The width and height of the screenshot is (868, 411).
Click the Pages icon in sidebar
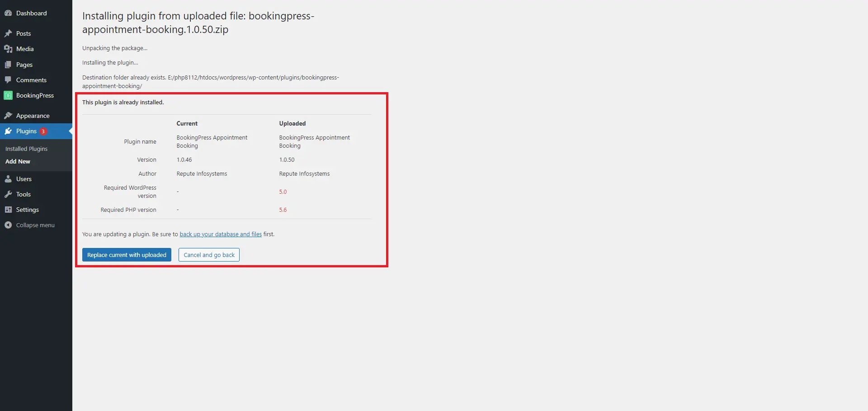click(x=8, y=65)
